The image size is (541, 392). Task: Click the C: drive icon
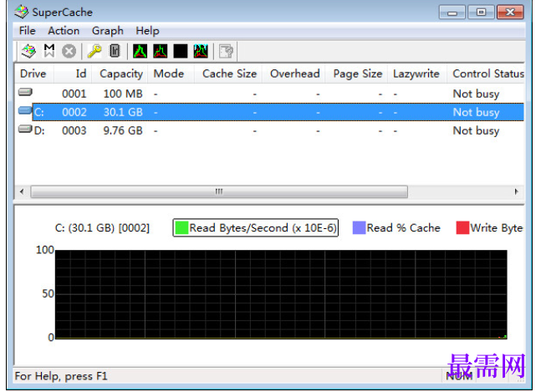[x=25, y=110]
